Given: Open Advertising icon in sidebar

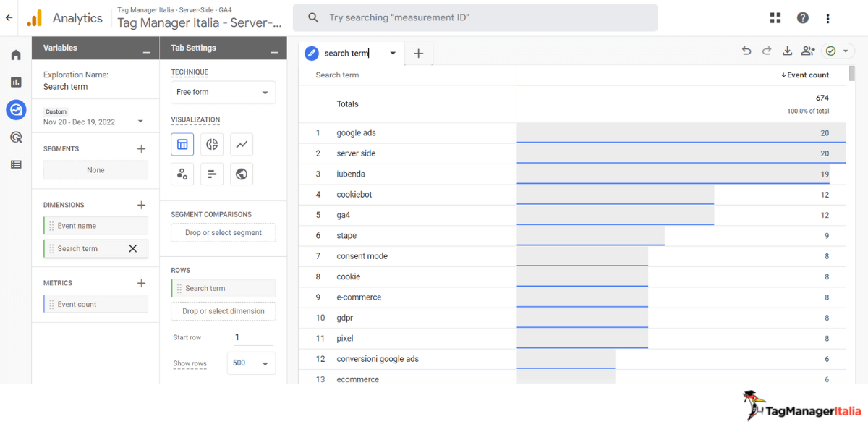Looking at the screenshot, I should pyautogui.click(x=16, y=137).
